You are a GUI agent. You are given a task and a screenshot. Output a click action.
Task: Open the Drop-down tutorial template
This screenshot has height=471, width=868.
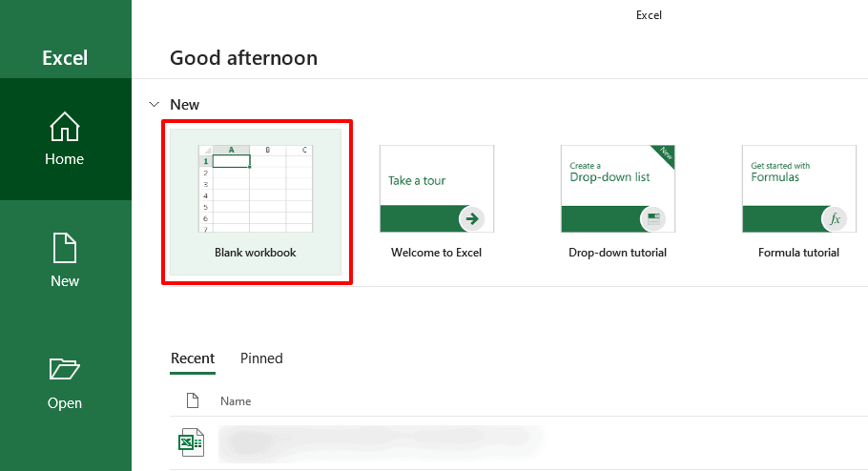[618, 202]
